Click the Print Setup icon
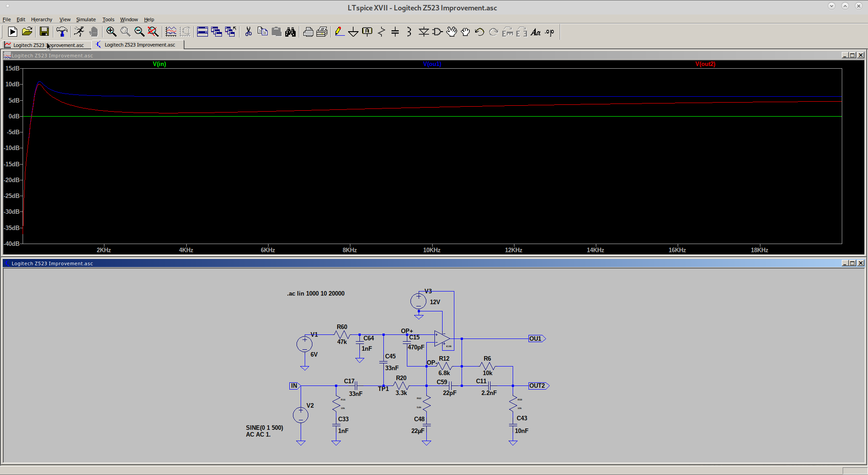The height and width of the screenshot is (475, 868). (x=322, y=32)
